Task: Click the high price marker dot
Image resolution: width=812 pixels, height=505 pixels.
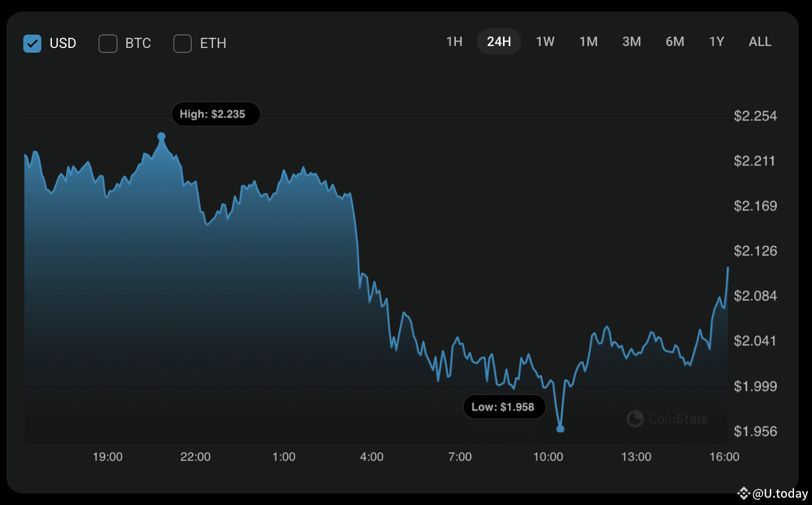Action: tap(161, 137)
